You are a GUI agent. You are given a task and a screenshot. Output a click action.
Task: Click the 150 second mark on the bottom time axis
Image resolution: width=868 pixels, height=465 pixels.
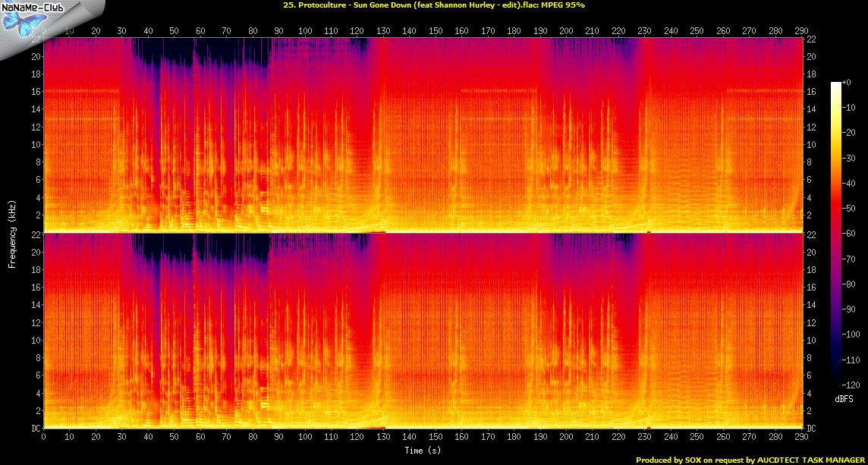tap(436, 438)
